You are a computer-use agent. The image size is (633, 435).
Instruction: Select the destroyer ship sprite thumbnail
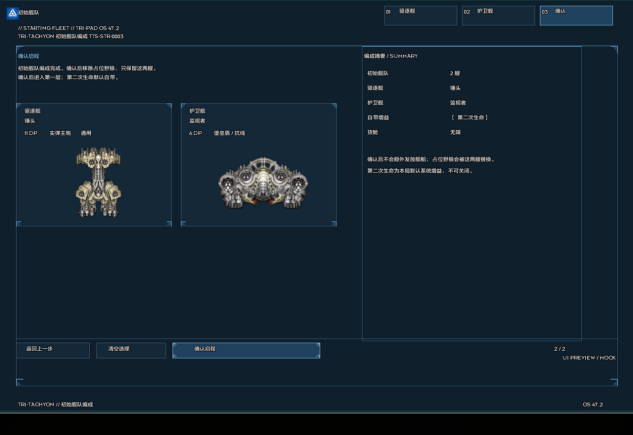(x=99, y=182)
